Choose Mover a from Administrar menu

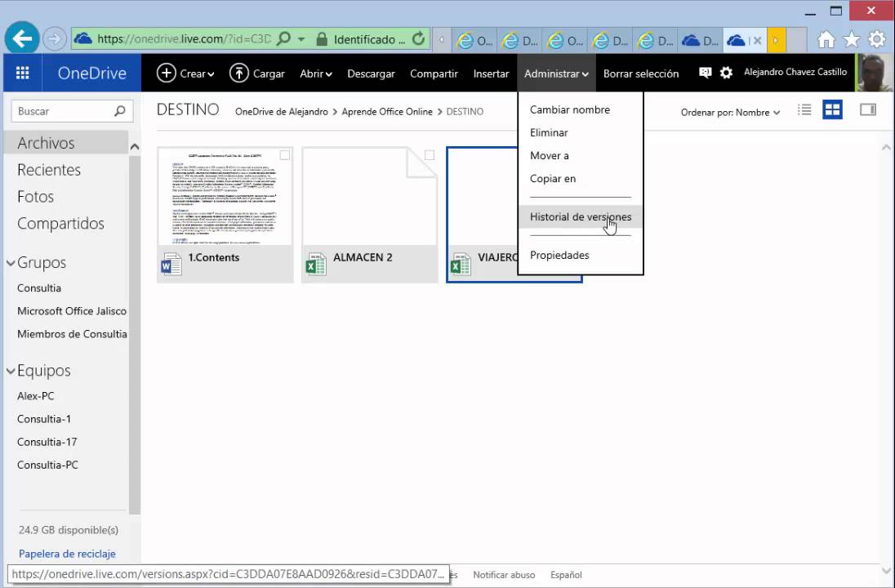pos(550,155)
